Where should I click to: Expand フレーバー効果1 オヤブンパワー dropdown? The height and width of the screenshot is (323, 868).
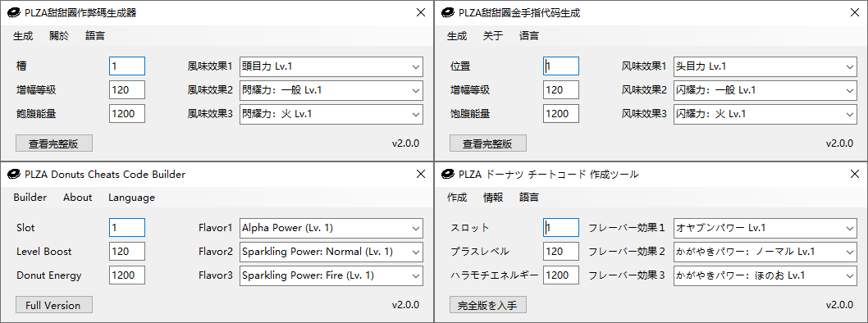coord(765,228)
